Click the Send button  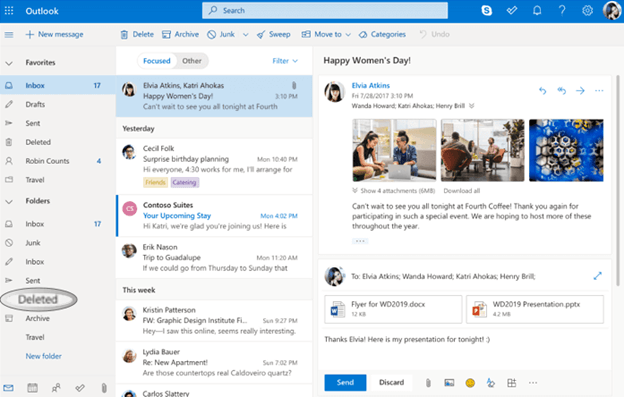point(345,382)
